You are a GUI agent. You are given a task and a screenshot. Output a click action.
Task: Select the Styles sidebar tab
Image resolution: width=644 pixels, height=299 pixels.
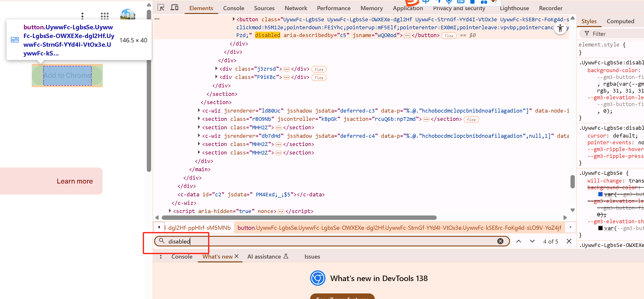[589, 21]
